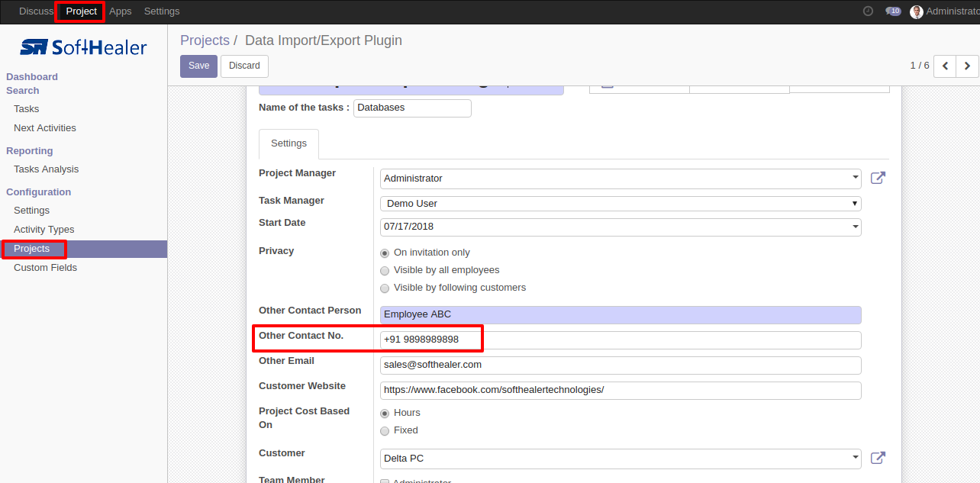Click the Customer Website field
Screen dimensions: 980x483
(x=621, y=391)
